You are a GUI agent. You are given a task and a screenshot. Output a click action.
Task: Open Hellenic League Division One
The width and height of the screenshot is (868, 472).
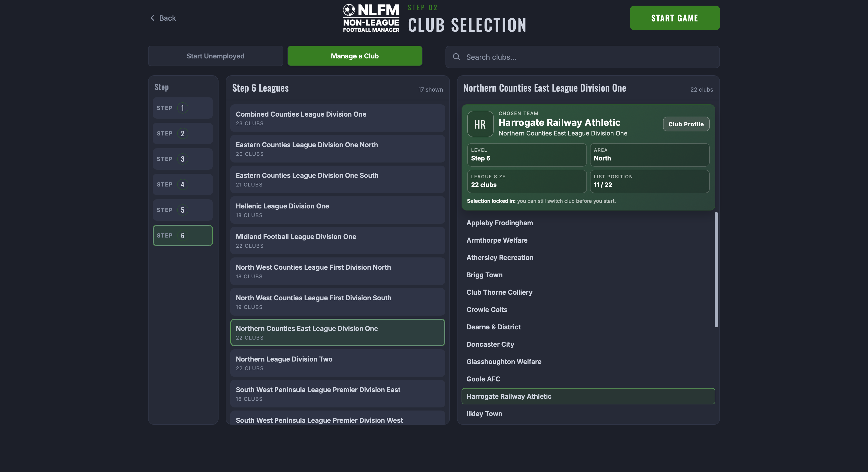point(337,210)
